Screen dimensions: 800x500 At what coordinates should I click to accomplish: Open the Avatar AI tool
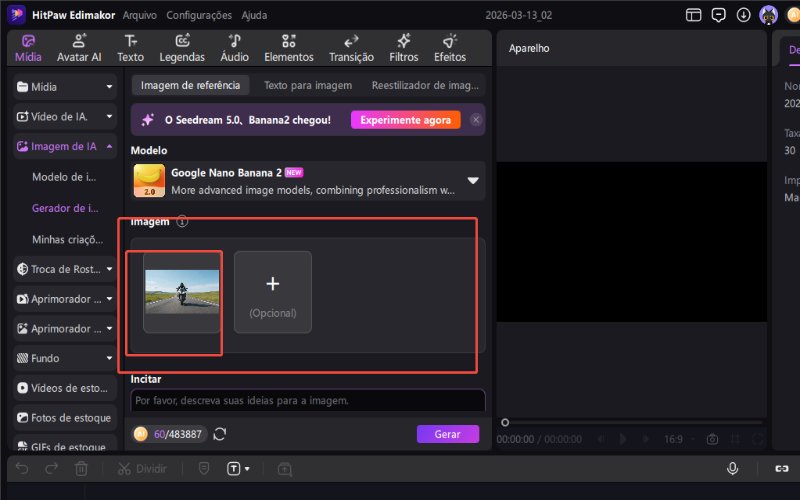(x=79, y=48)
